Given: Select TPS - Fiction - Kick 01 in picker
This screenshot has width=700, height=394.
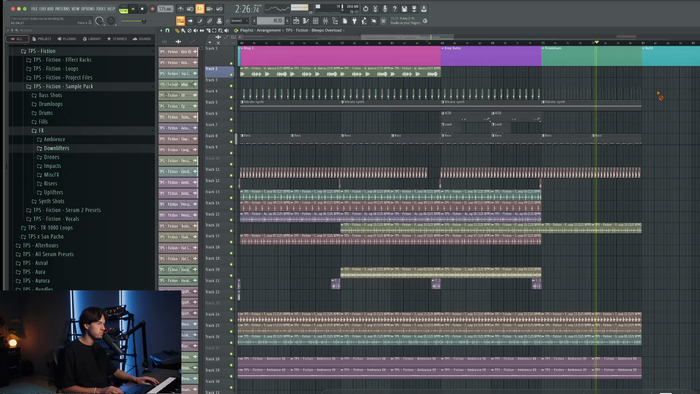Looking at the screenshot, I should click(x=178, y=52).
